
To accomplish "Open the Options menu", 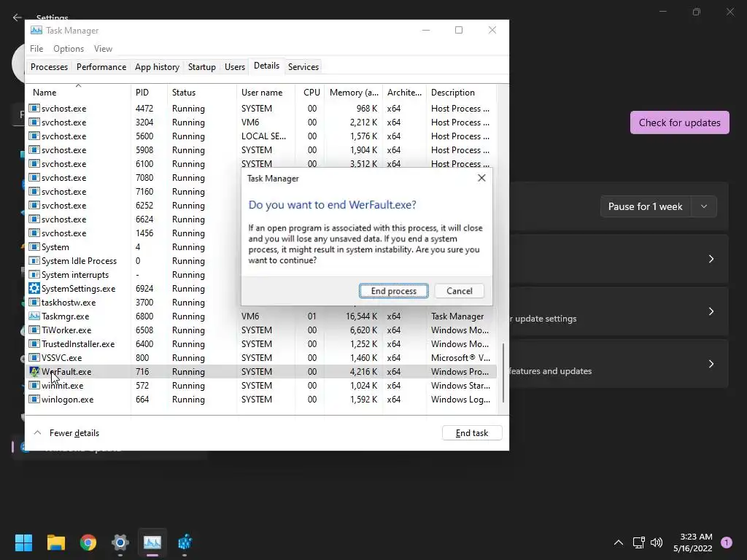I will point(69,49).
